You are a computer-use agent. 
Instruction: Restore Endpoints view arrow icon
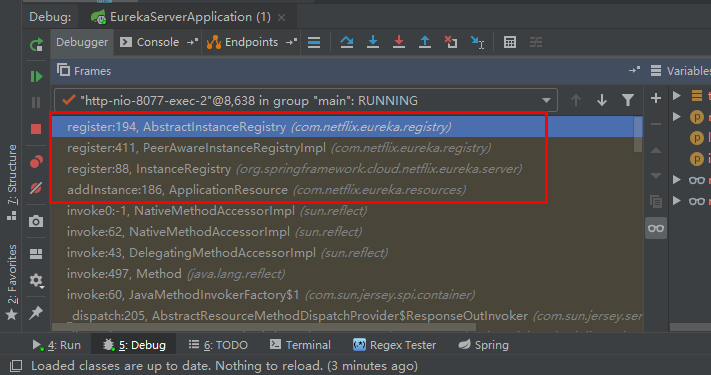pyautogui.click(x=291, y=42)
